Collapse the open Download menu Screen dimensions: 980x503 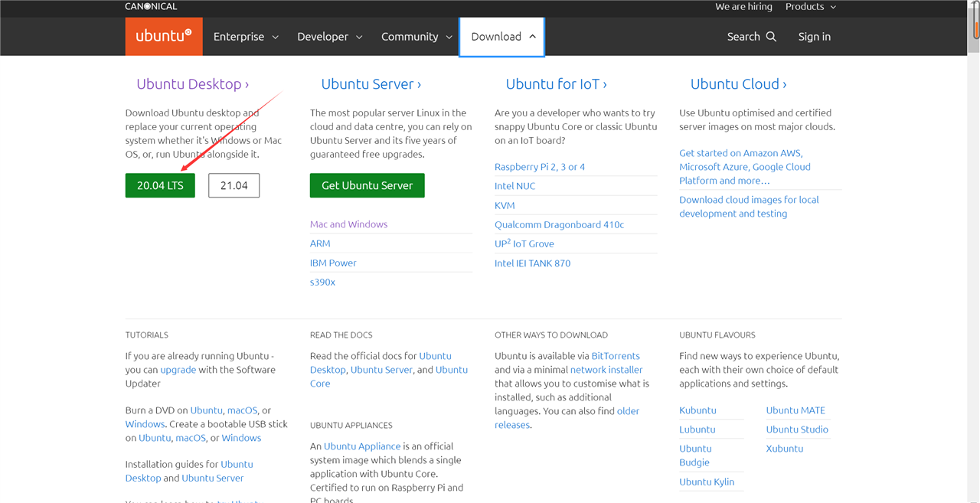coord(501,37)
